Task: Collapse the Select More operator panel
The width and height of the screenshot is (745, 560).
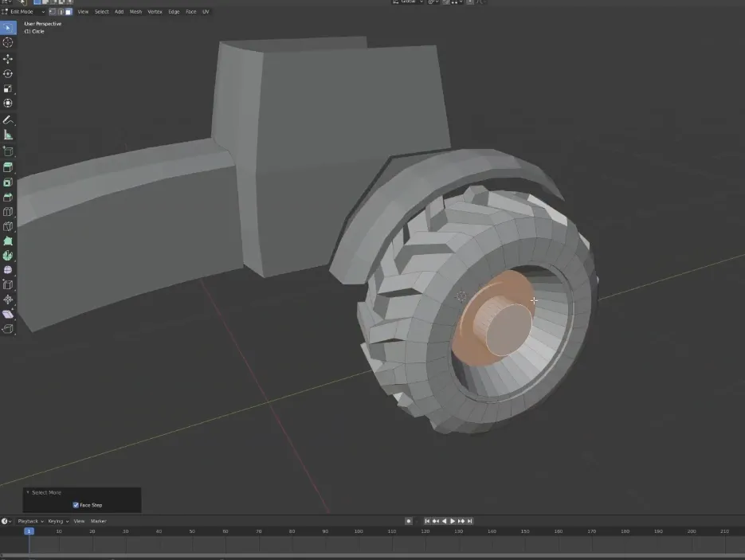Action: coord(28,492)
